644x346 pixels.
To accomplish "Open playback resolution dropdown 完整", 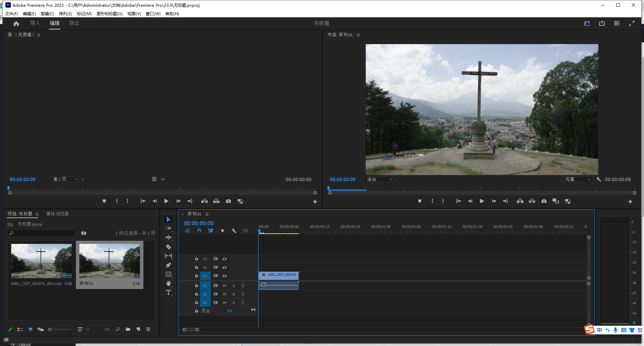I will pos(577,179).
